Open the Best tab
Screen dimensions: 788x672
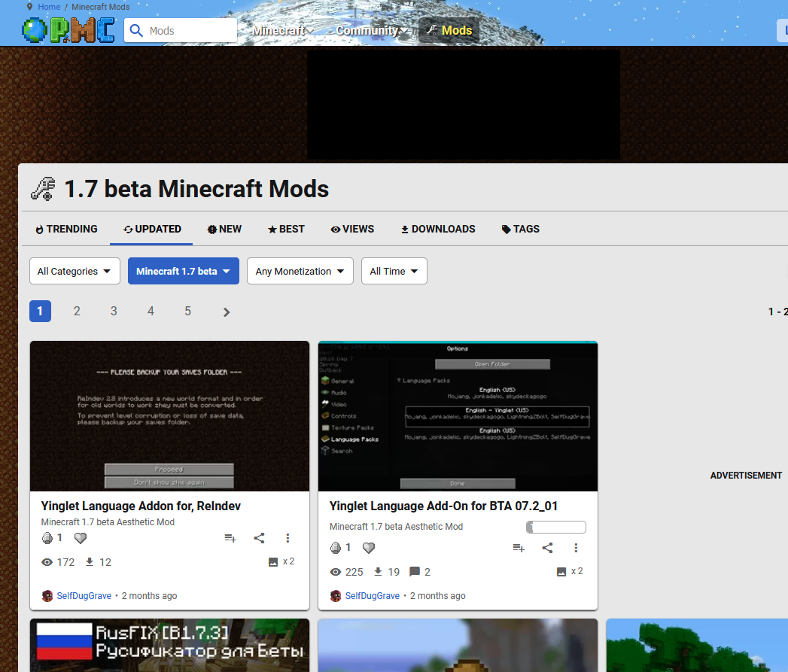[286, 230]
